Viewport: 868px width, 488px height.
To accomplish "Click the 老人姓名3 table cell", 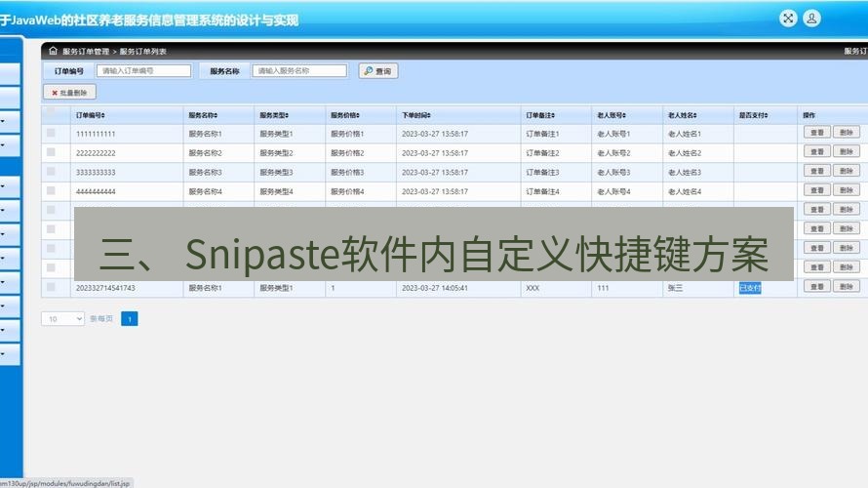I will click(685, 173).
